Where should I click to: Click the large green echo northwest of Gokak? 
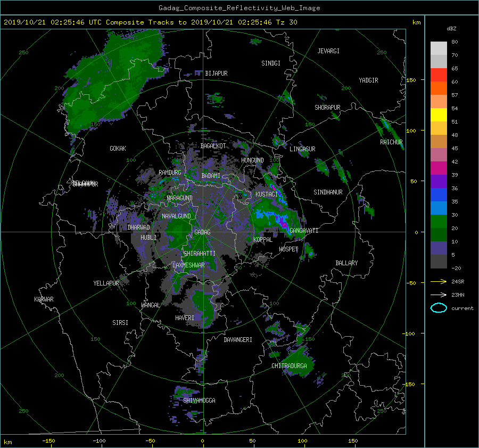(x=112, y=83)
